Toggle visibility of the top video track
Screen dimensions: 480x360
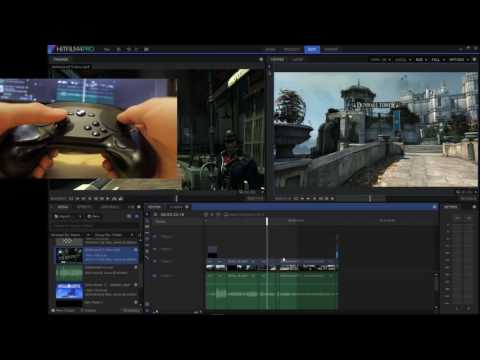155,236
